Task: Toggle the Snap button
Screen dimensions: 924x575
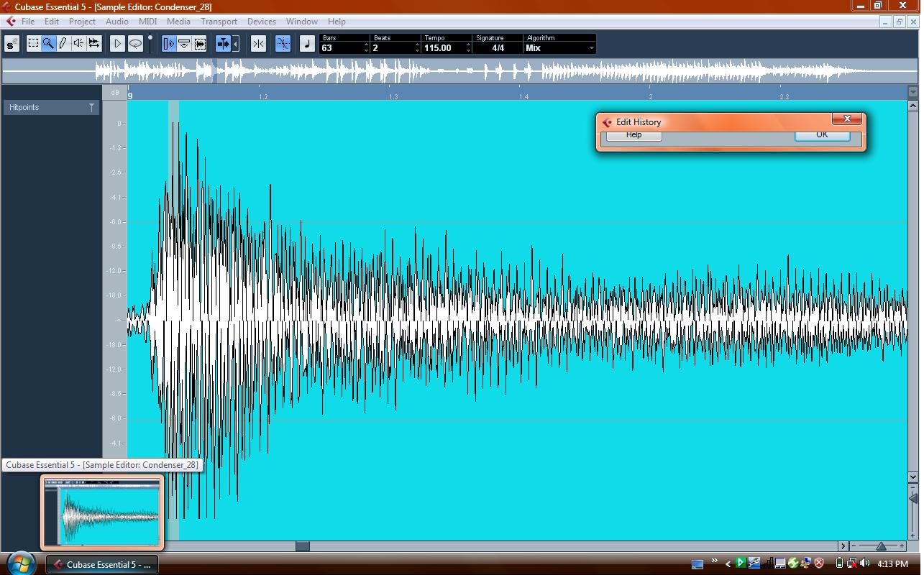Action: point(223,44)
